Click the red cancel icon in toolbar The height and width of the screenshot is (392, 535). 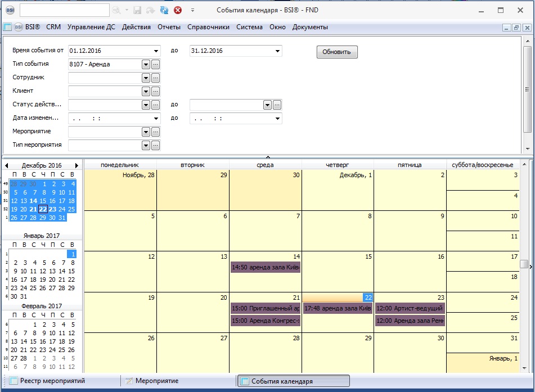(x=178, y=10)
